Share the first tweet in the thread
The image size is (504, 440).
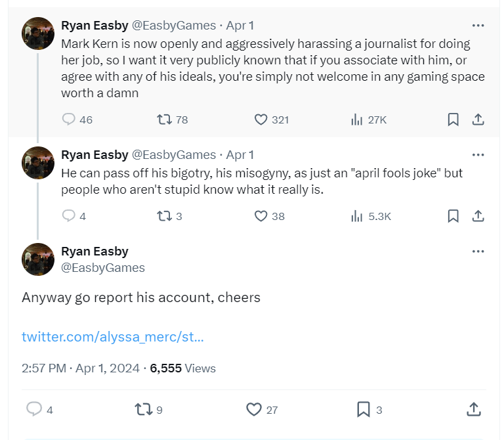(x=478, y=120)
